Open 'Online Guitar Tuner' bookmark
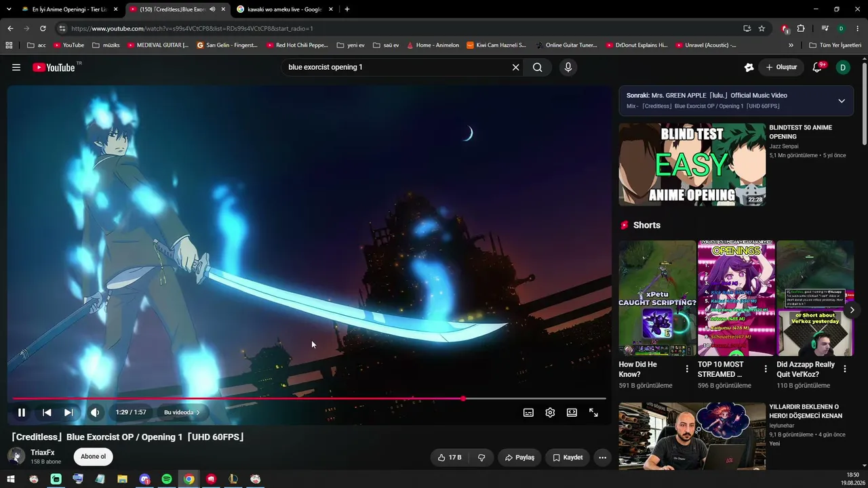The height and width of the screenshot is (488, 868). [566, 45]
